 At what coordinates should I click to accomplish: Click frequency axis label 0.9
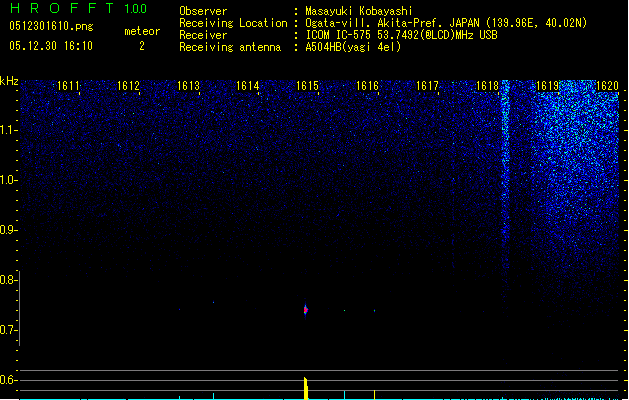(x=8, y=230)
